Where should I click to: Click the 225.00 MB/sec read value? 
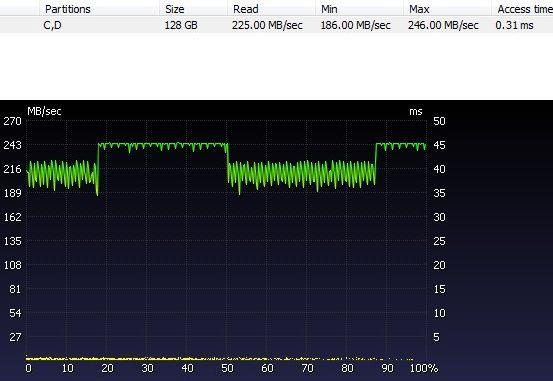tap(267, 25)
